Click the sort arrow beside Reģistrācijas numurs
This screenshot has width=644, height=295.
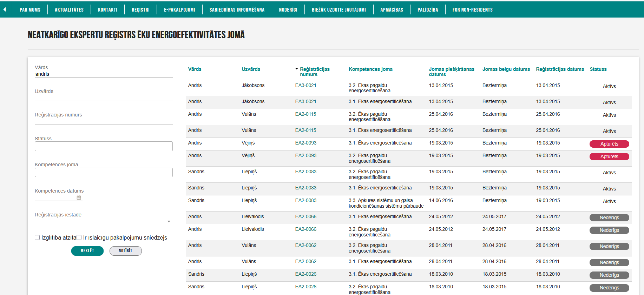tap(297, 69)
